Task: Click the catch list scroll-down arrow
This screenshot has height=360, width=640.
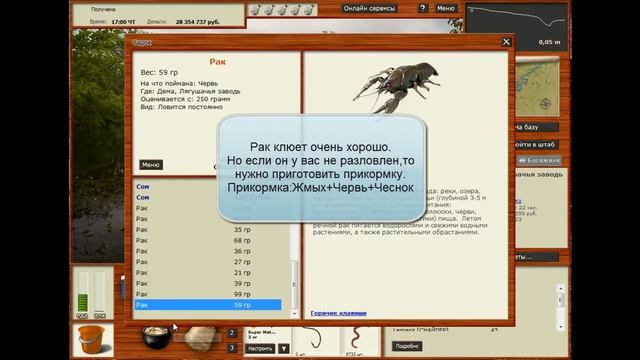Action: click(294, 313)
